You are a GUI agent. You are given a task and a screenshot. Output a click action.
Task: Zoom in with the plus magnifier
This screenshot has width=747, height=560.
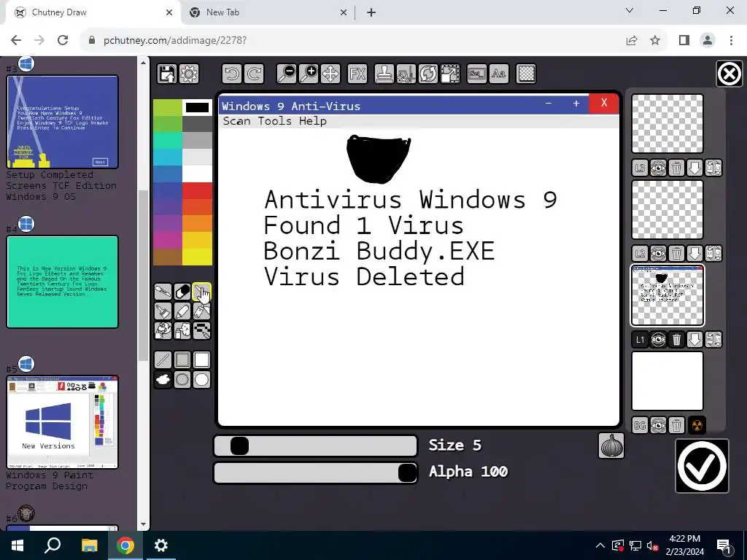point(309,74)
